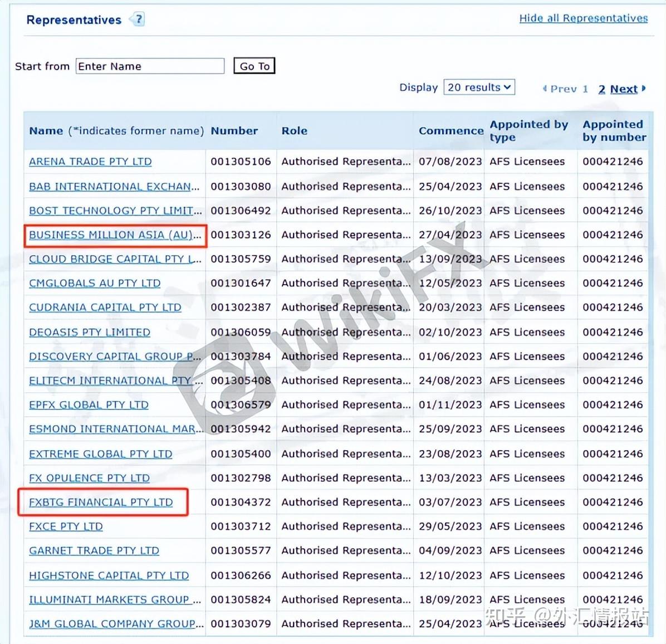
Task: Open DEOASIS PTY LIMITED link
Action: [90, 332]
